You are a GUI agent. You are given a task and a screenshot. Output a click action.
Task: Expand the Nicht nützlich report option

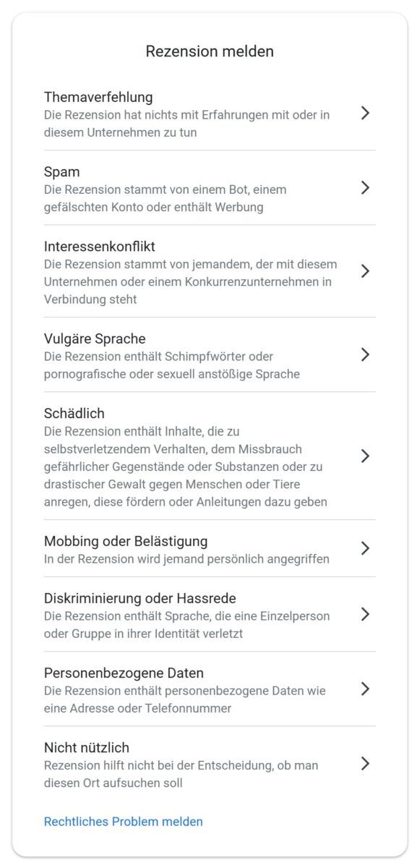[366, 763]
